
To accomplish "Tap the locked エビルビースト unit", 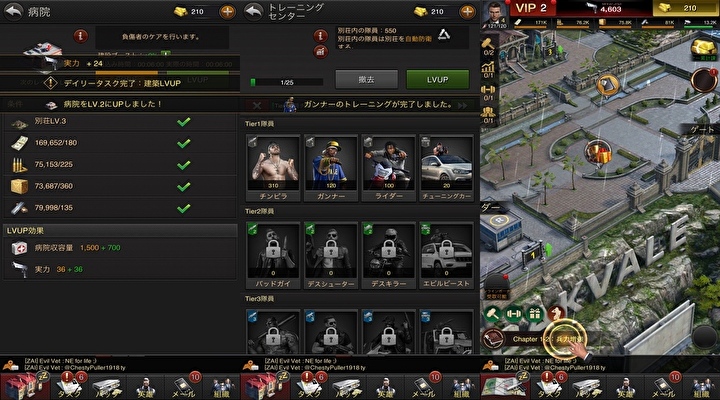I will (x=446, y=256).
